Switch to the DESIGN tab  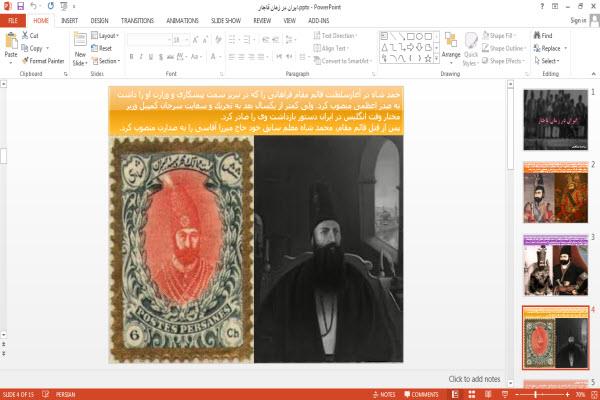(99, 21)
